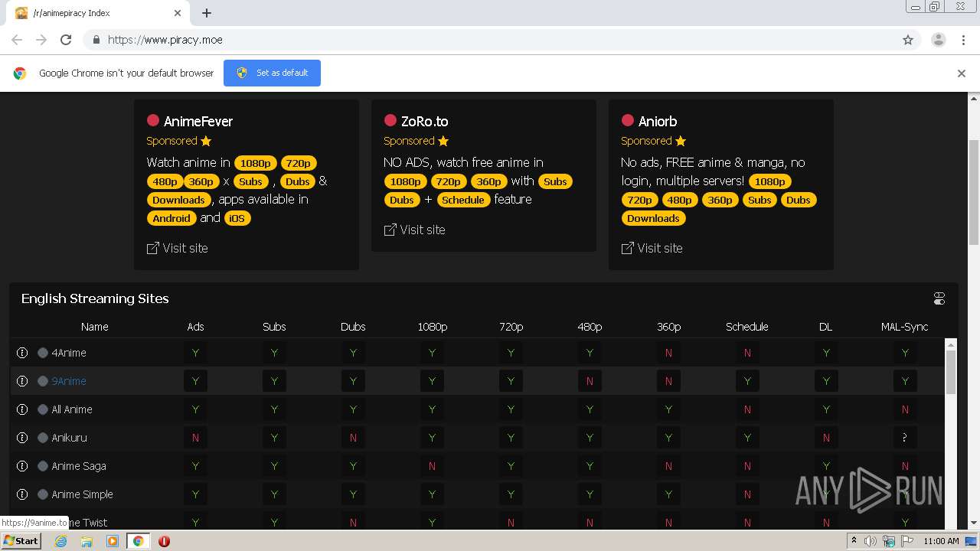Sort table by Dubs column
This screenshot has height=551, width=980.
pos(353,327)
